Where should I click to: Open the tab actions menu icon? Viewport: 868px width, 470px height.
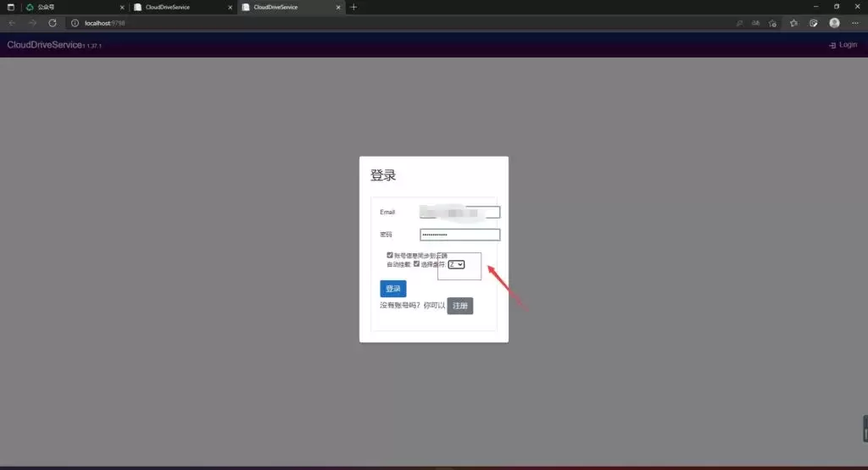10,7
